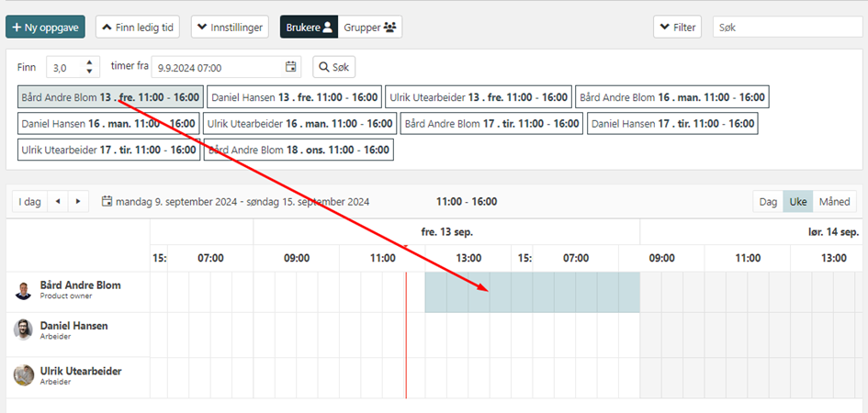The height and width of the screenshot is (413, 868).
Task: Click the previous week arrow
Action: [x=59, y=201]
